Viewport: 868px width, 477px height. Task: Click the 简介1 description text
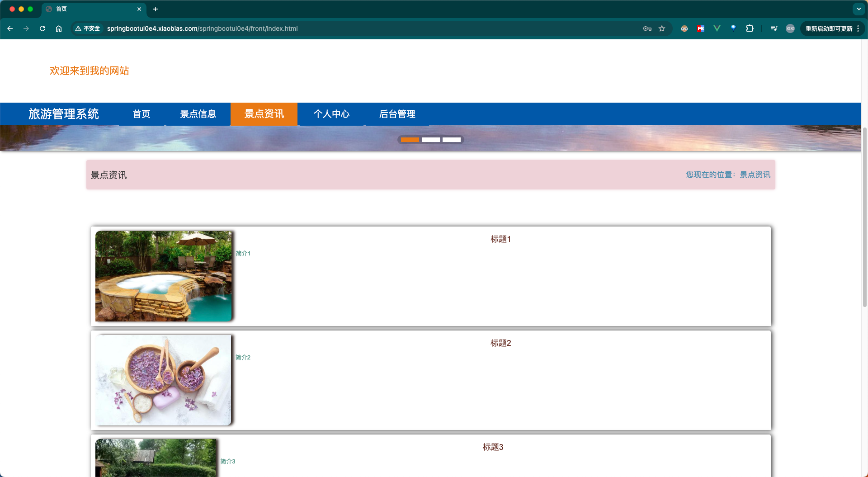pos(243,254)
